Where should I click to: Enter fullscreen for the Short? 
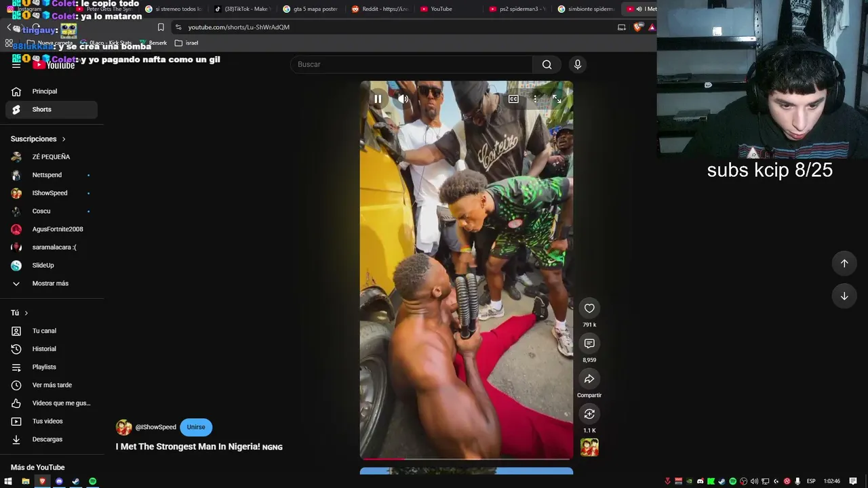point(557,99)
